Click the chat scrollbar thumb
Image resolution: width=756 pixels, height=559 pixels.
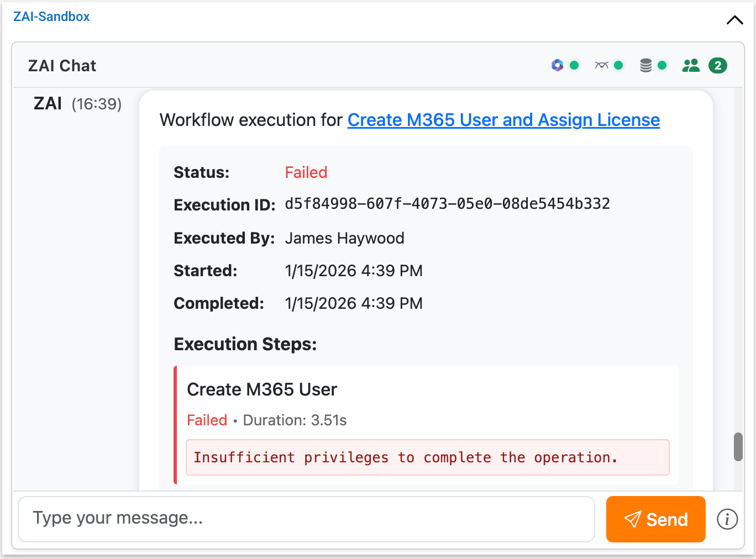[x=738, y=447]
